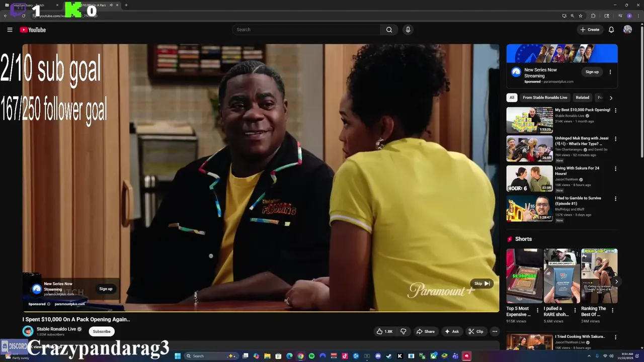Click Windows taskbar Search box
644x362 pixels.
(x=210, y=356)
